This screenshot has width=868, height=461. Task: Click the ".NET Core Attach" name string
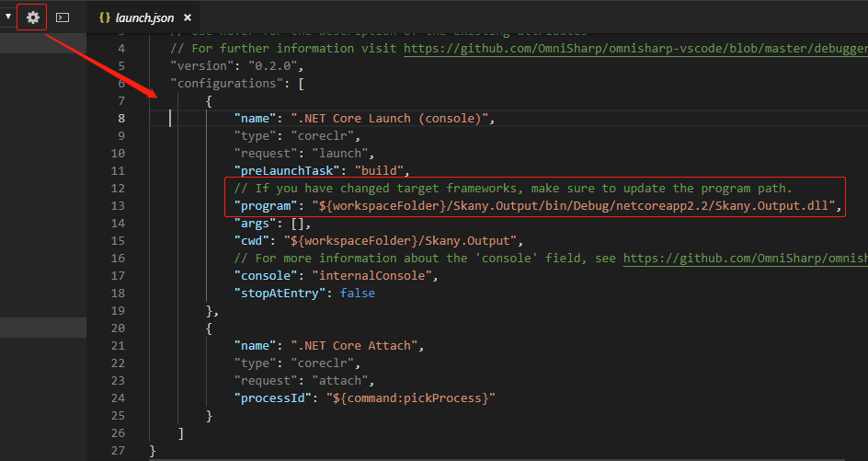pyautogui.click(x=356, y=346)
